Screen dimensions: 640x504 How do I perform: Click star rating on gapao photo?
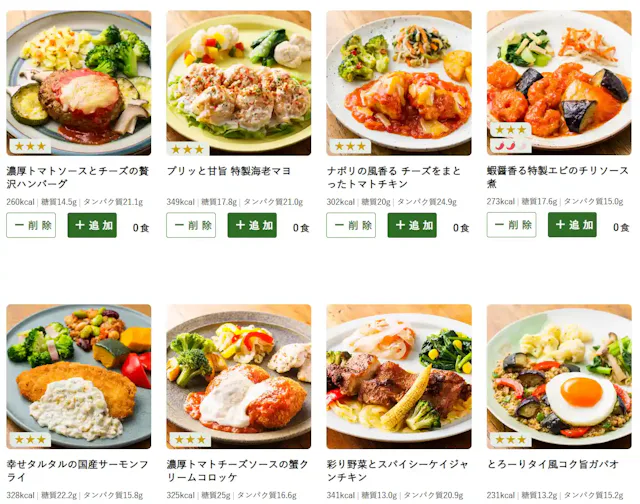click(x=511, y=440)
